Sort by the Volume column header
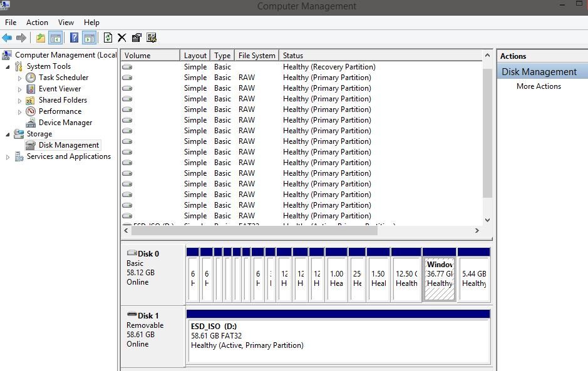 coord(150,56)
